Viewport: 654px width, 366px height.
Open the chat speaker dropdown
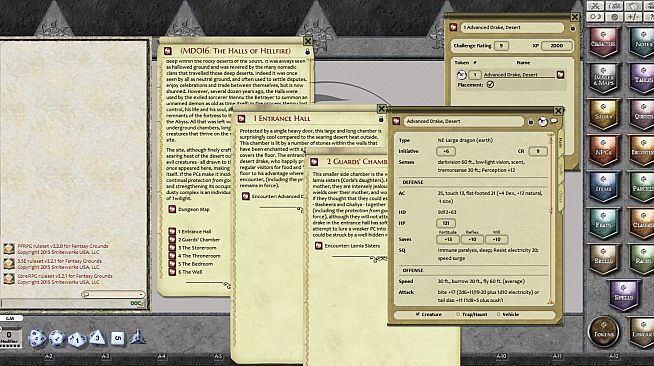[113, 294]
